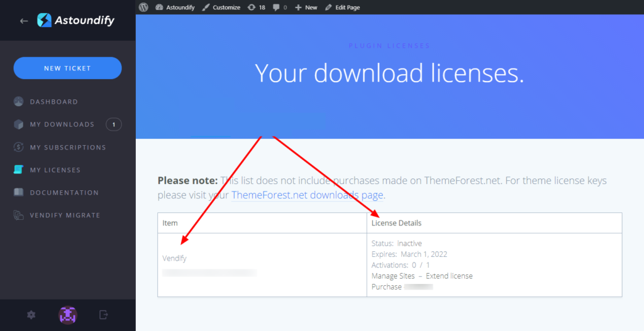Click the Dashboard sidebar icon
The width and height of the screenshot is (644, 331).
coord(18,102)
